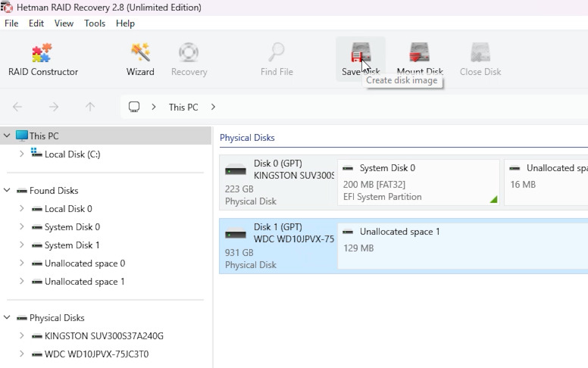Screen dimensions: 588x368
Task: Navigate forward with the right arrow
Action: (x=54, y=108)
